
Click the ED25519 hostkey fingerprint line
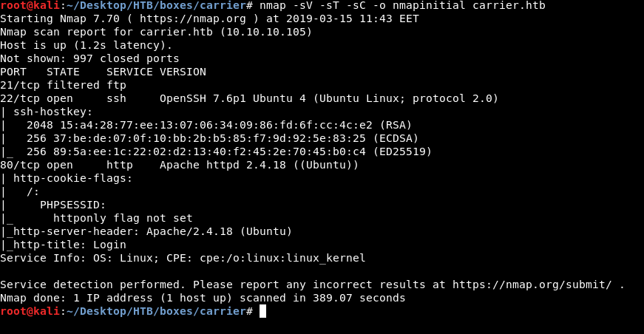[x=229, y=151]
